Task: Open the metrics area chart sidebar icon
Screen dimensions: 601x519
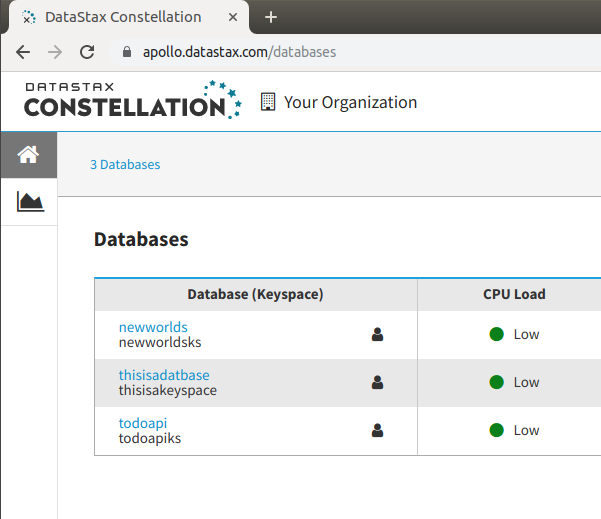Action: pos(30,202)
